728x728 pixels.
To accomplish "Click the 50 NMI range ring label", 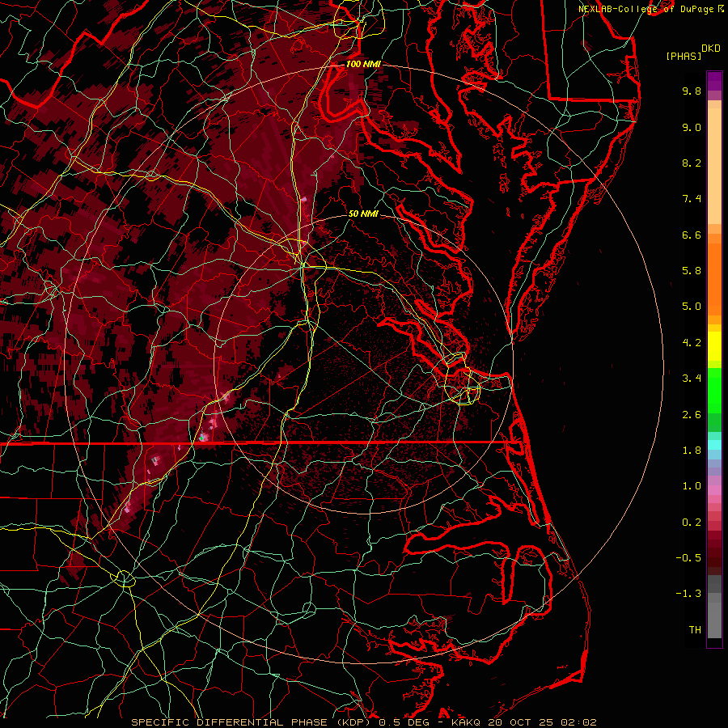I will (x=363, y=214).
